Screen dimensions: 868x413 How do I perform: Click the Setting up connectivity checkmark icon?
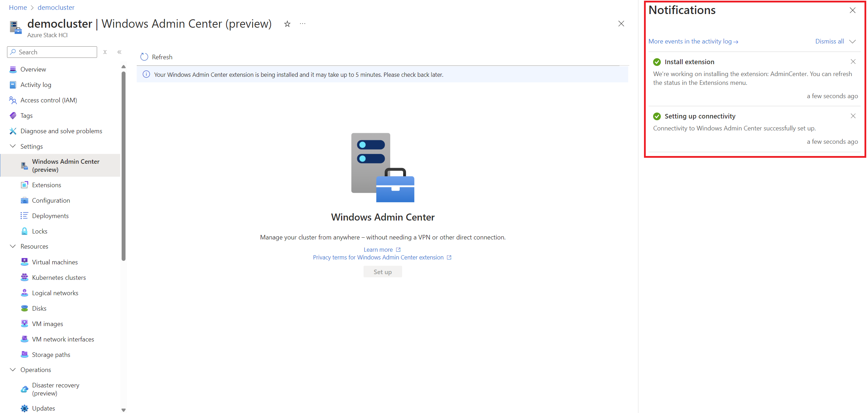click(657, 116)
